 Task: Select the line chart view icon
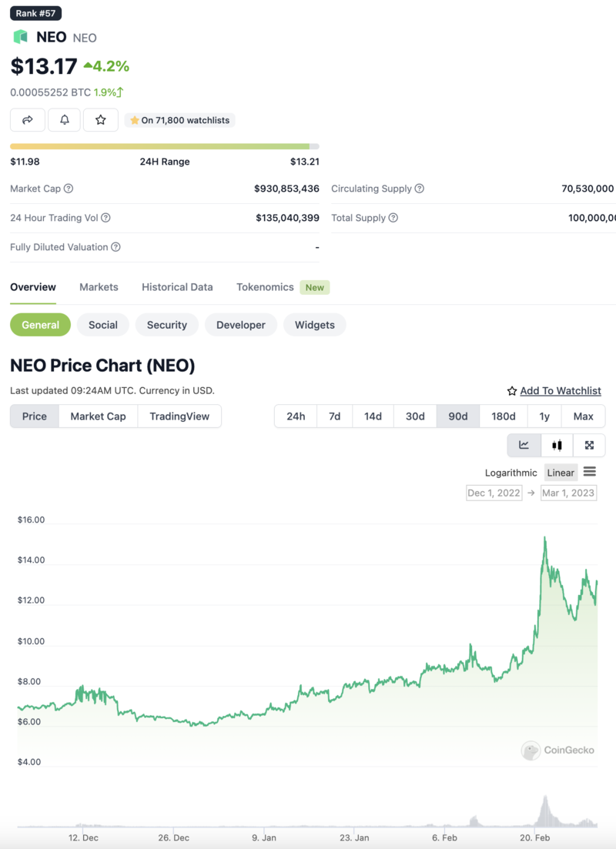(524, 445)
